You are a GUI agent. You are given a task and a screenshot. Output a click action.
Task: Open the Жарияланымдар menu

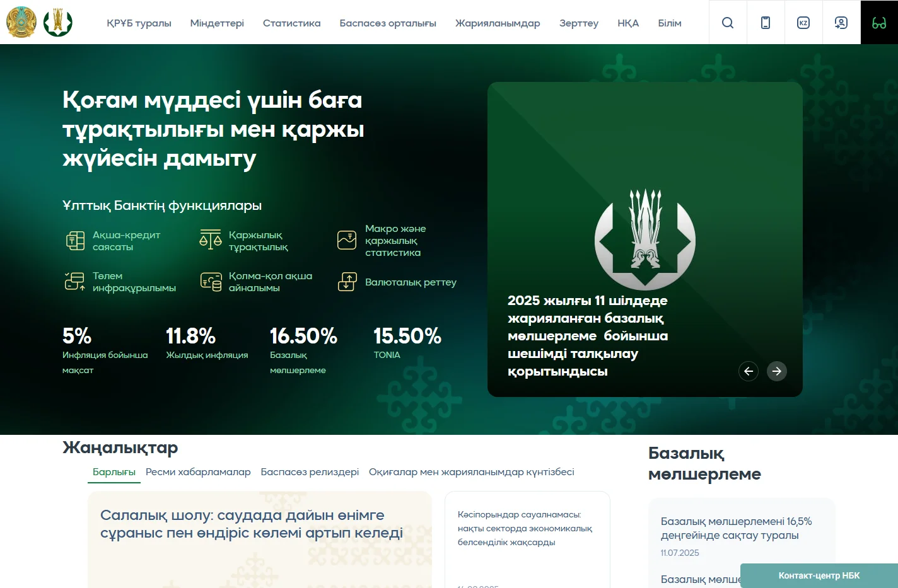(x=498, y=23)
